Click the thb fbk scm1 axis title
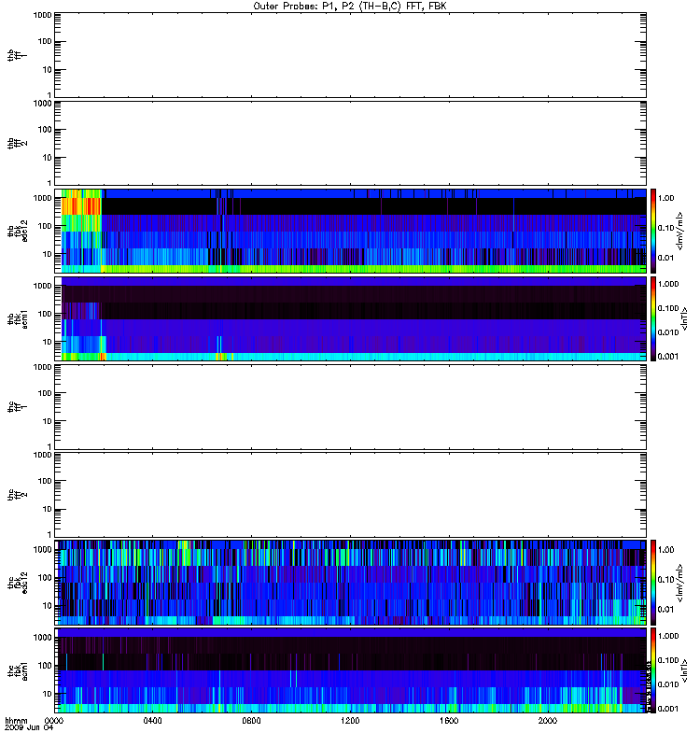Viewport: 700px width, 747px height. [18, 318]
